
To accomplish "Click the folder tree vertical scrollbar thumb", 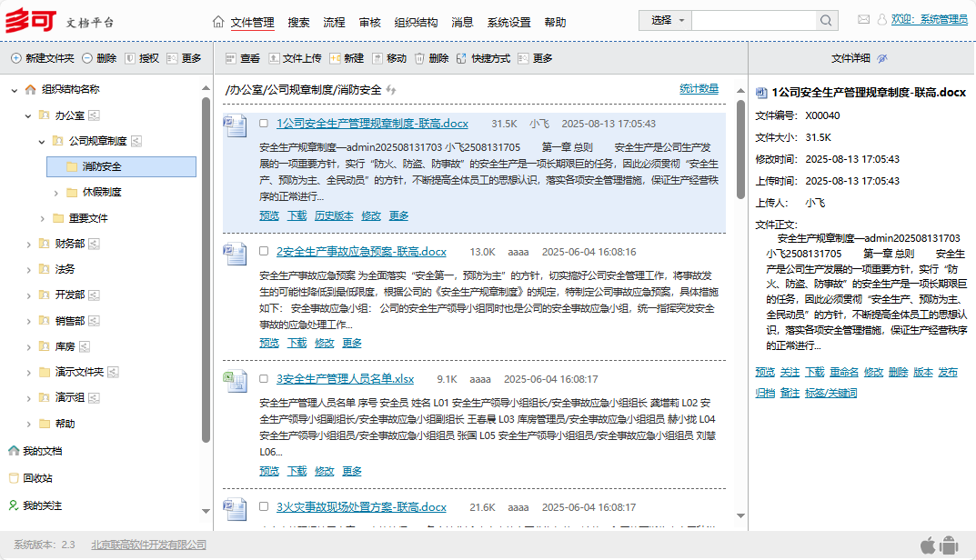I will pos(206,269).
